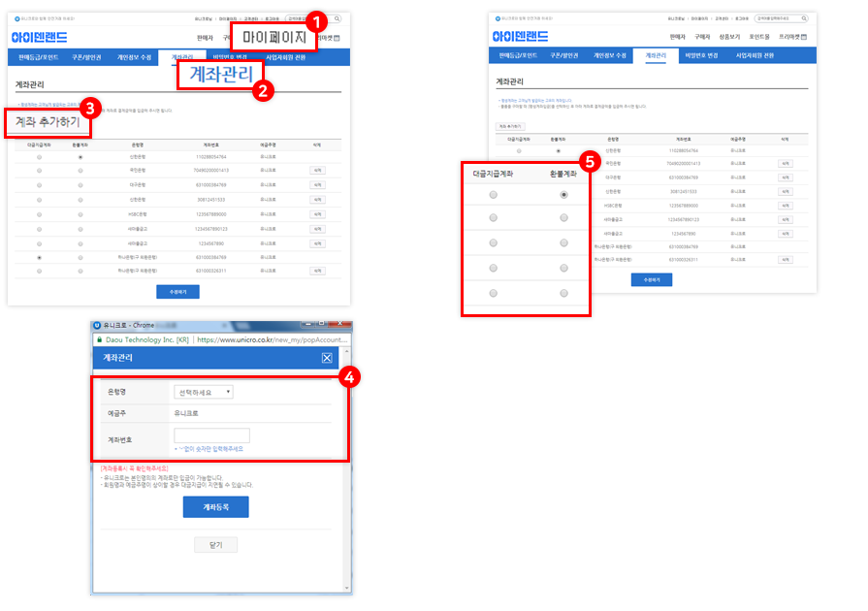868x611 pixels.
Task: Select 환불계좌 radio for 110288054764, right screenshot
Action: click(559, 151)
